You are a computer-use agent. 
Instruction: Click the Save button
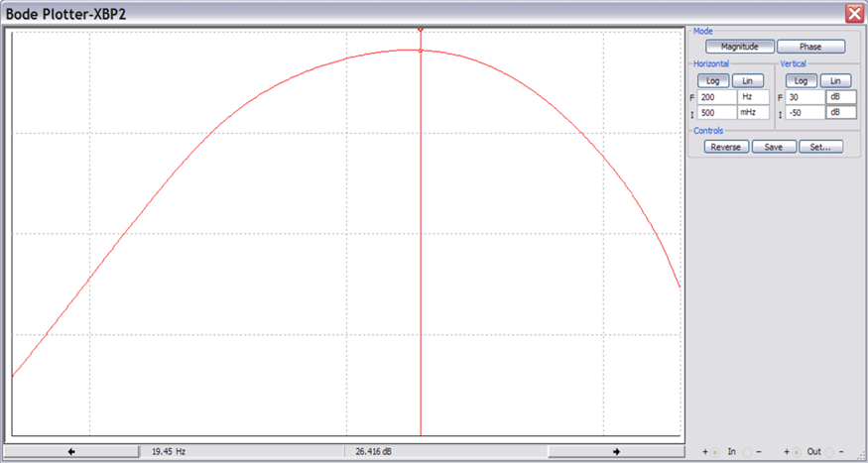[x=774, y=147]
